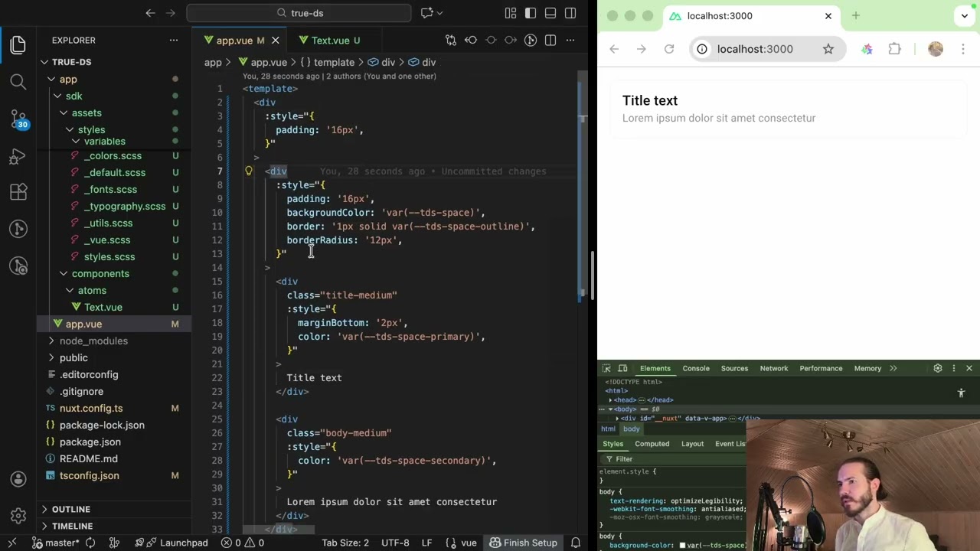Screen dimensions: 980x551
Task: Click the true-ds command center search box
Action: 299,13
